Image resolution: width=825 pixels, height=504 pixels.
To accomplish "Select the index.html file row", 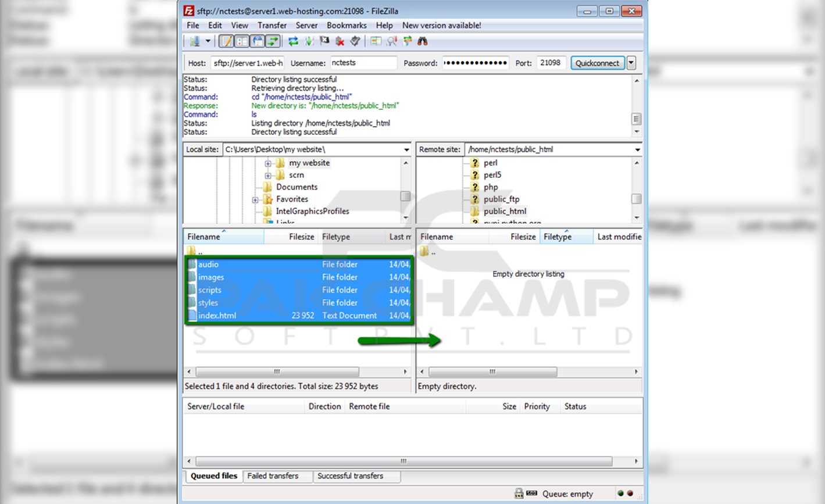I will point(299,316).
